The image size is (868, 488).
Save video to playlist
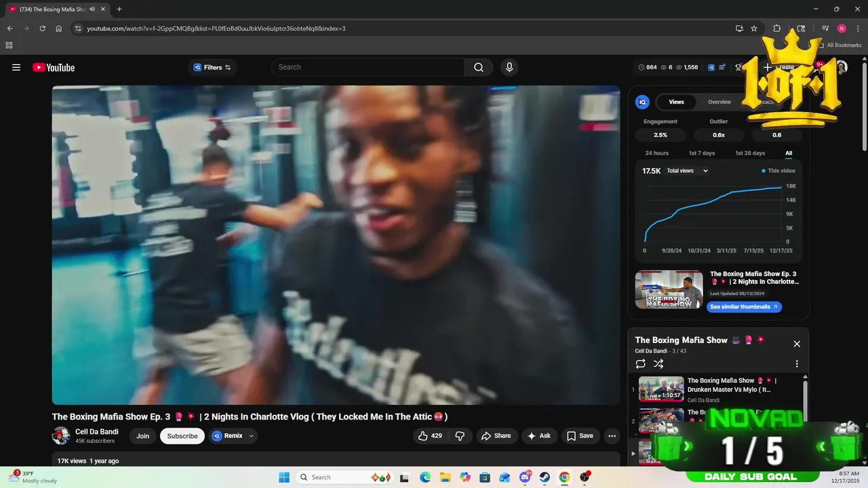point(580,436)
